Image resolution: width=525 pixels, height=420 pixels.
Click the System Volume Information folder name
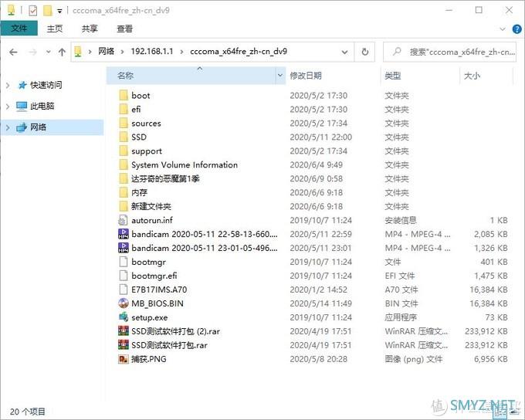click(185, 164)
